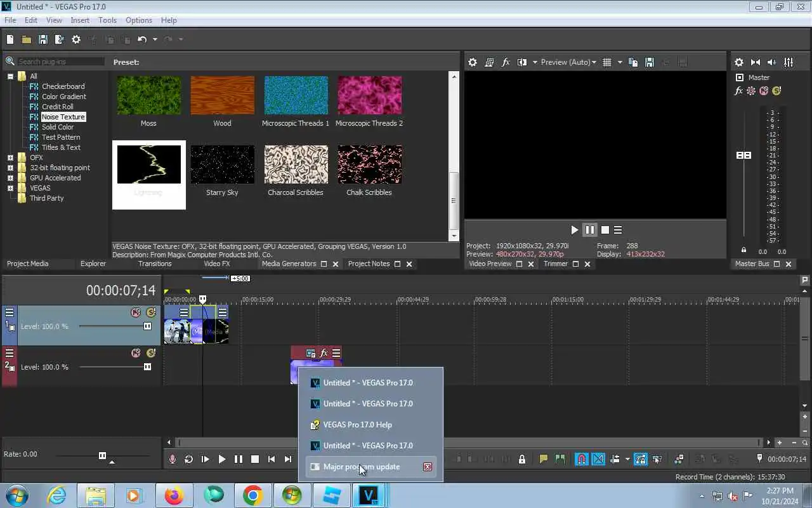Create a new project via toolbar icon
This screenshot has height=508, width=812.
pyautogui.click(x=10, y=39)
